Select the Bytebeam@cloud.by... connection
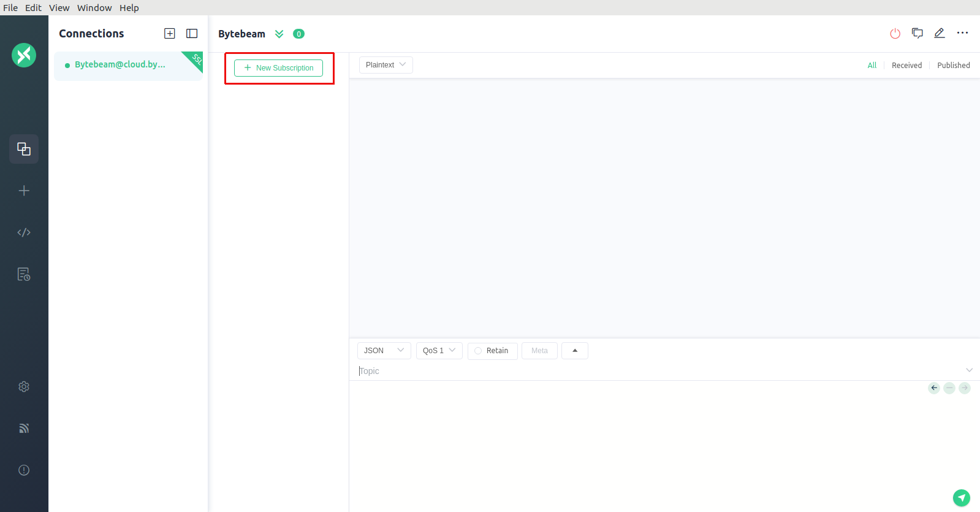Viewport: 980px width, 512px height. click(128, 65)
